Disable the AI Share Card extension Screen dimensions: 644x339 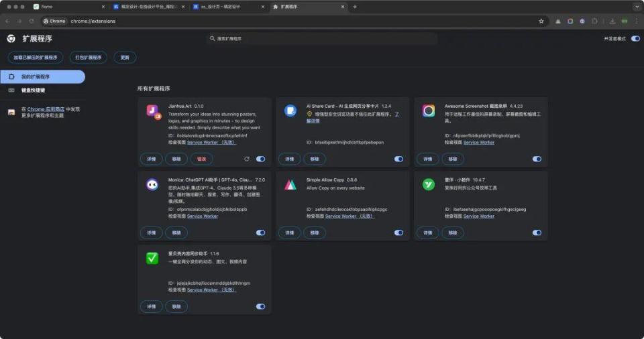pyautogui.click(x=398, y=159)
